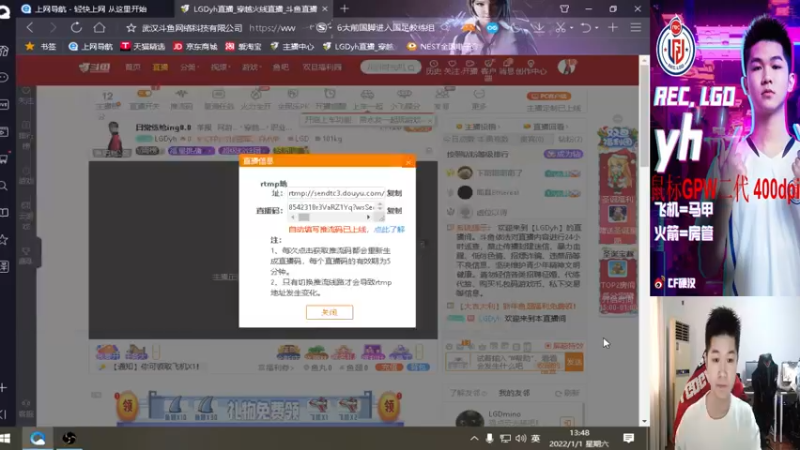Expand the 视频 navigation dropdown

coord(220,67)
